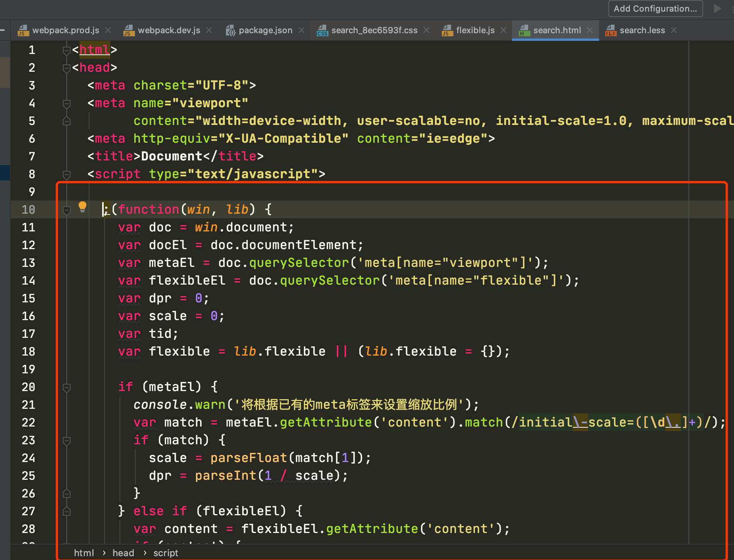Click 'tid' variable on line 17

(160, 334)
